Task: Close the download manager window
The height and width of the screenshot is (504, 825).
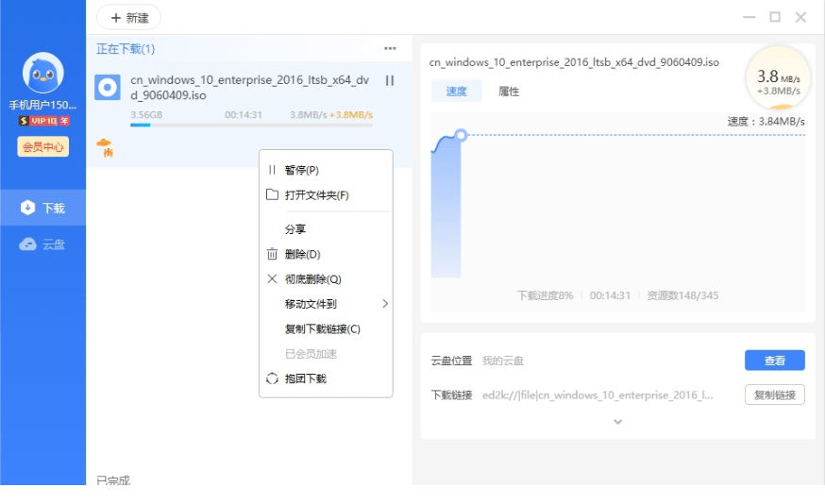Action: pos(800,17)
